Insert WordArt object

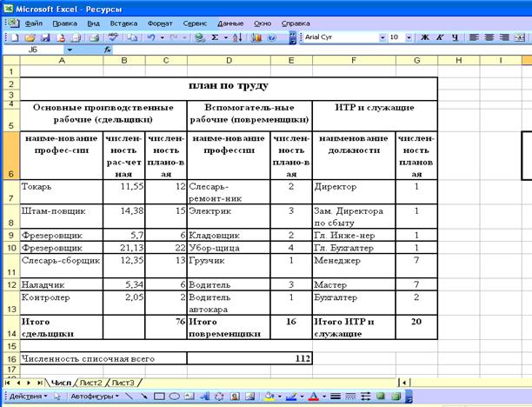[x=204, y=397]
